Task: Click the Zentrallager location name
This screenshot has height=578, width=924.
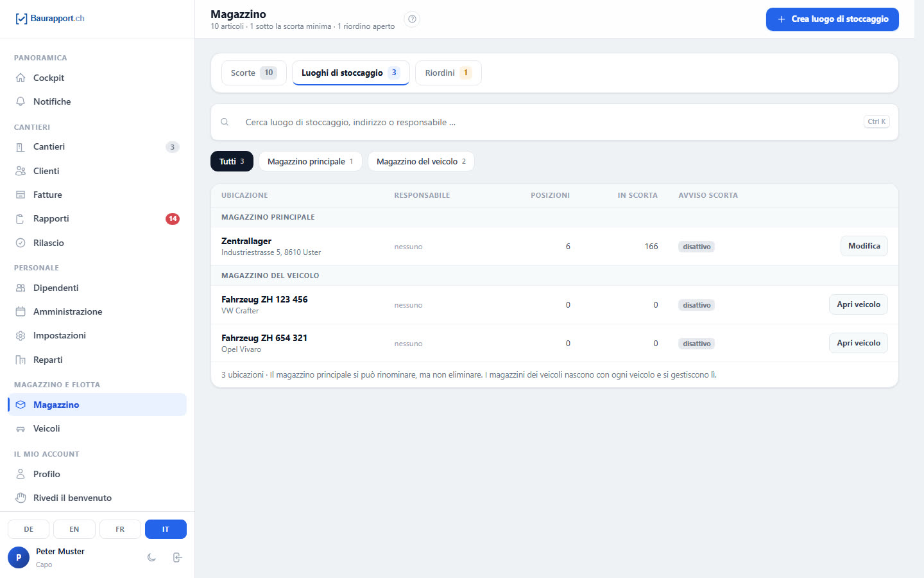Action: tap(246, 241)
